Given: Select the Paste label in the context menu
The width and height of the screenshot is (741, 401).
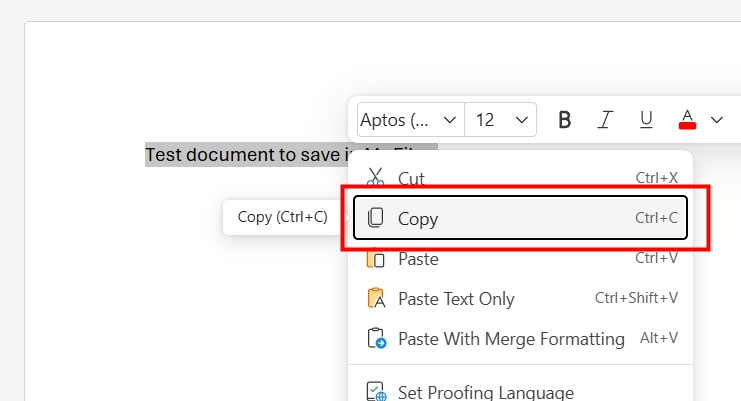Looking at the screenshot, I should 418,259.
